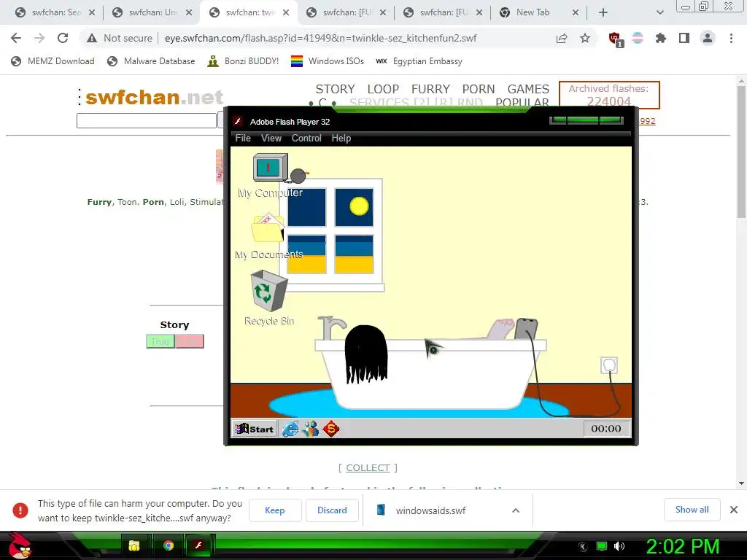This screenshot has width=747, height=560.
Task: Open Malware Database bookmark
Action: coord(152,61)
